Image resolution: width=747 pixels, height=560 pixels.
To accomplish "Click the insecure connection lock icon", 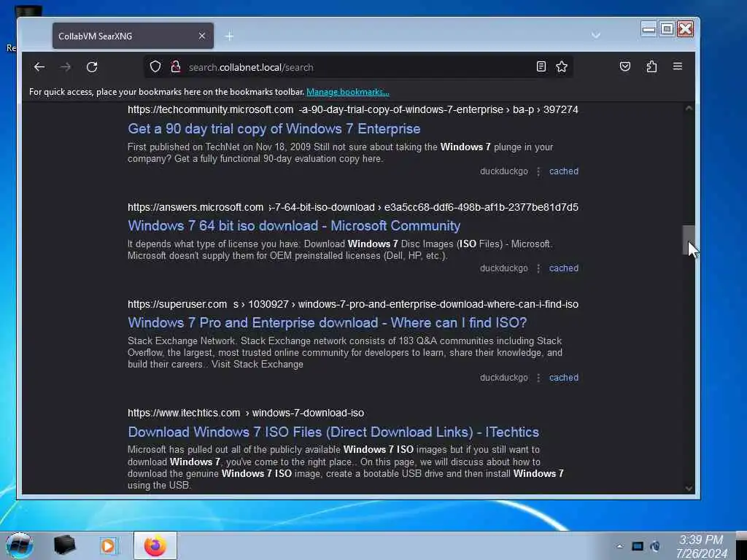I will point(176,66).
